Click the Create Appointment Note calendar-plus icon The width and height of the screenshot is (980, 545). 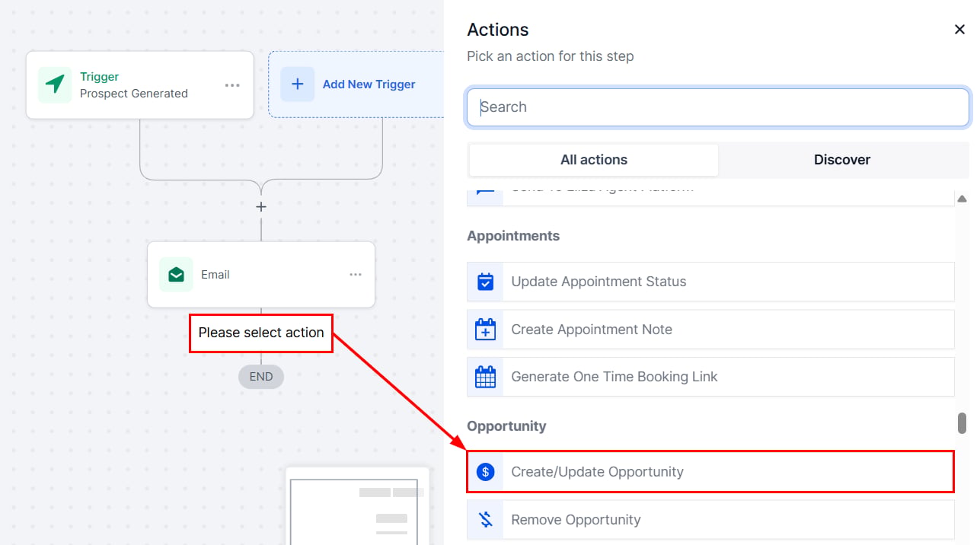(485, 330)
